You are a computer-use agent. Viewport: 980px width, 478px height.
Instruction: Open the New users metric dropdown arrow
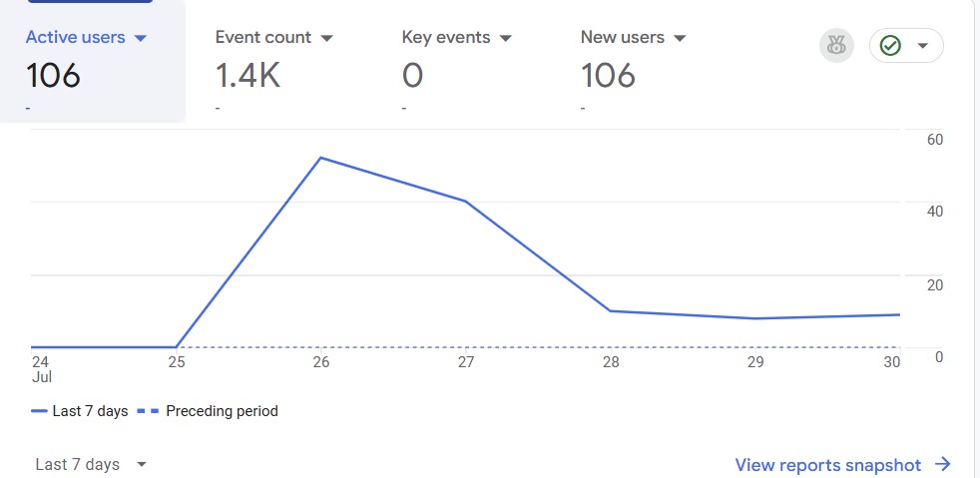[x=680, y=38]
